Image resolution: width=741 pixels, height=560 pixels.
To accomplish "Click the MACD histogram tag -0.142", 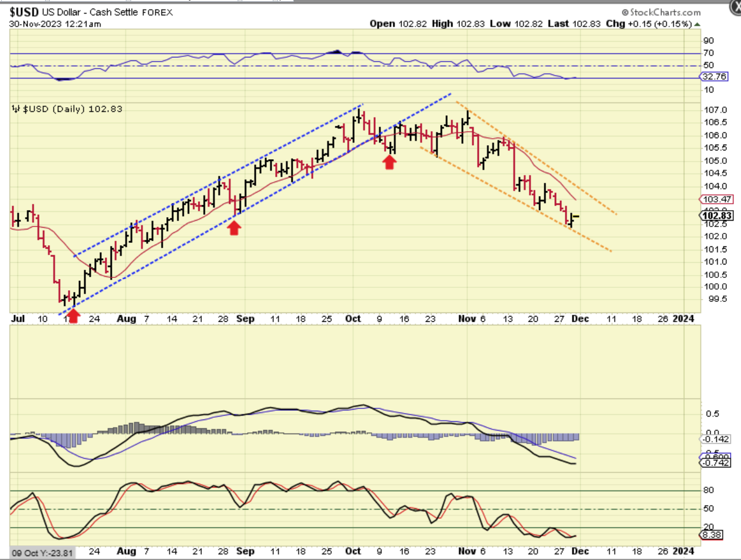I will coord(715,439).
